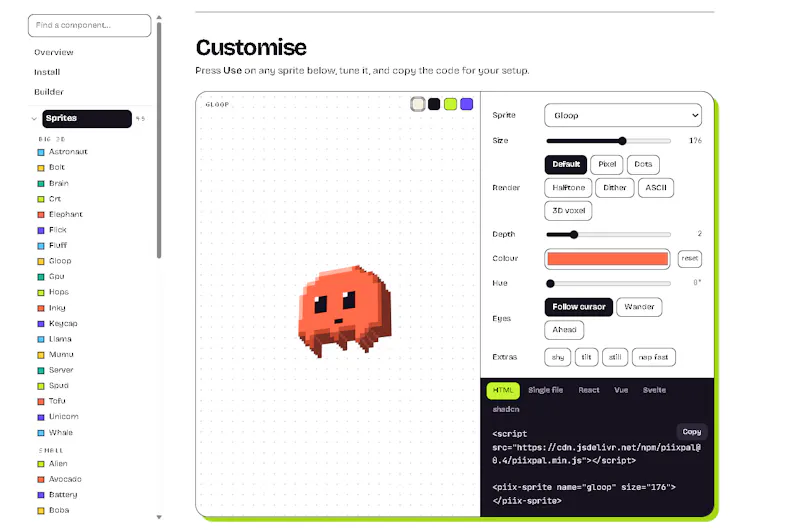Collapse the Sprites section chevron
Screen dimensions: 800x532
point(34,119)
